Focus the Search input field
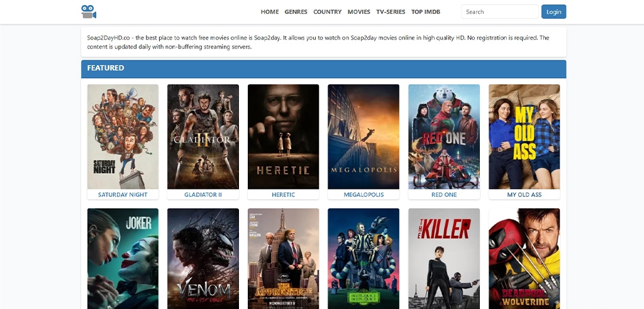644x309 pixels. tap(499, 12)
